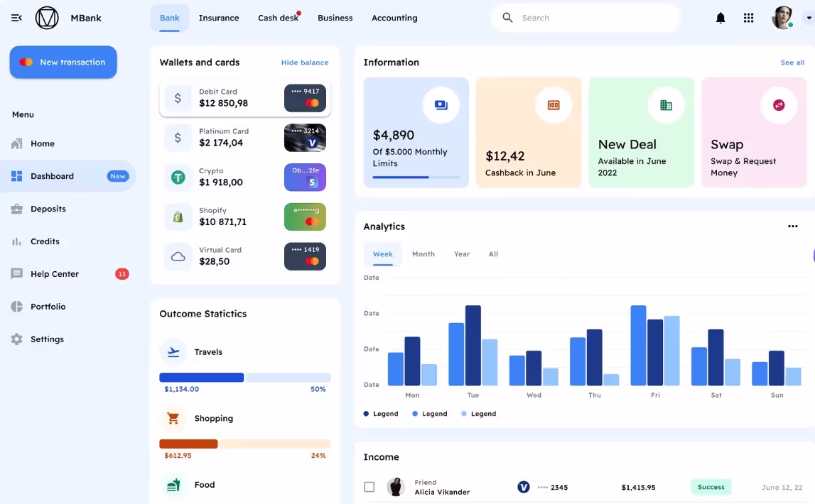This screenshot has height=504, width=815.
Task: Open the apps grid menu icon
Action: click(x=748, y=18)
